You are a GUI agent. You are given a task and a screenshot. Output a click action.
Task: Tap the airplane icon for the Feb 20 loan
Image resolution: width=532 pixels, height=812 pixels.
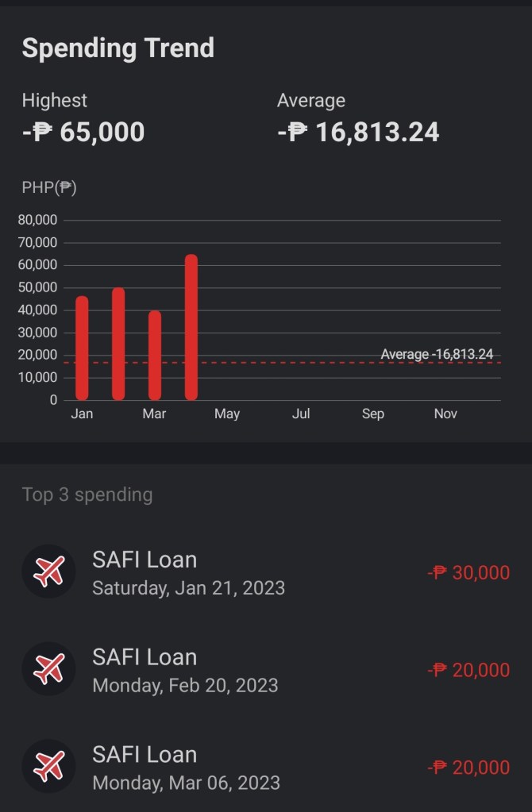[48, 669]
